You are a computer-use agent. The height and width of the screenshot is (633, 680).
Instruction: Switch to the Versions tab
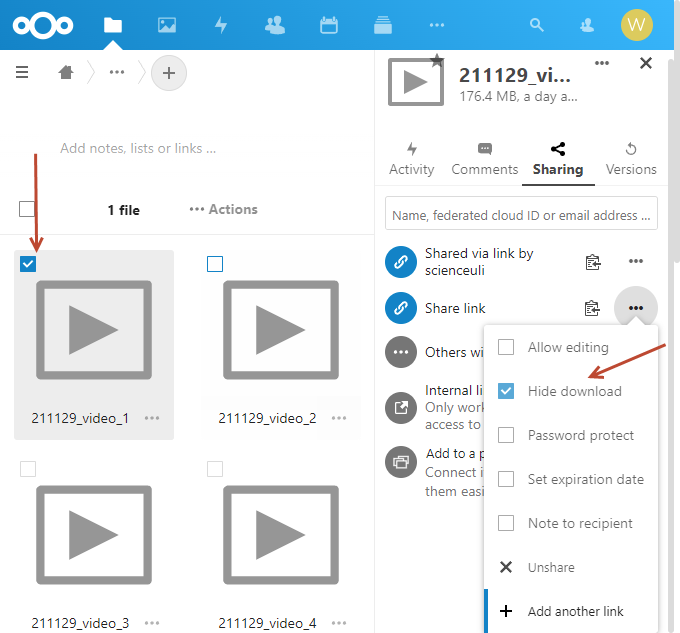pos(631,159)
